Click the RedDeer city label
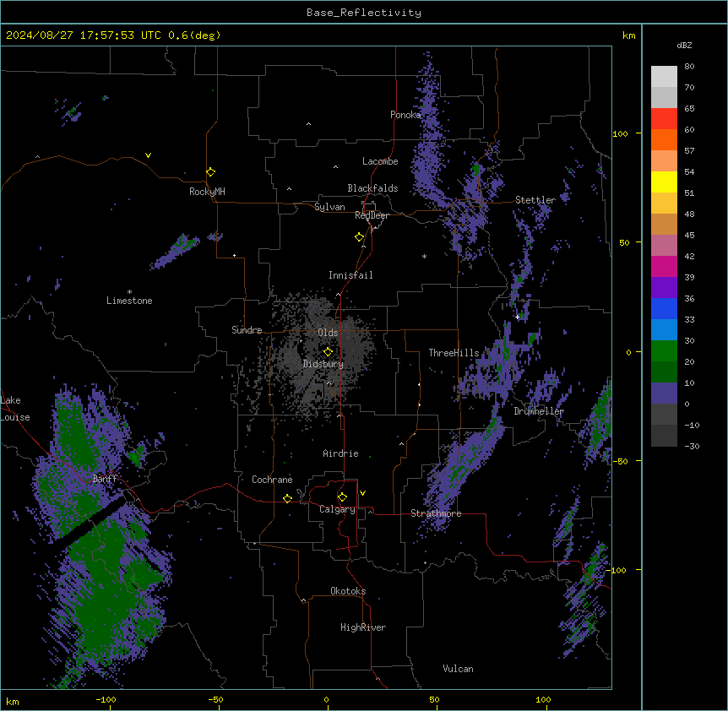Screen dimensions: 728x711 [372, 215]
